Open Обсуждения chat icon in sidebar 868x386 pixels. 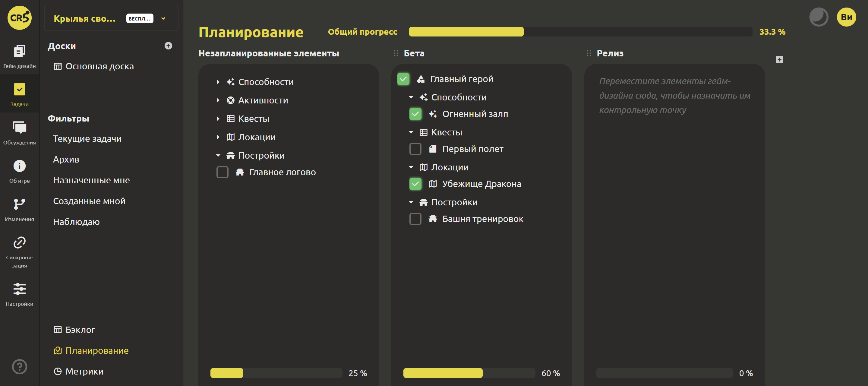(x=20, y=128)
